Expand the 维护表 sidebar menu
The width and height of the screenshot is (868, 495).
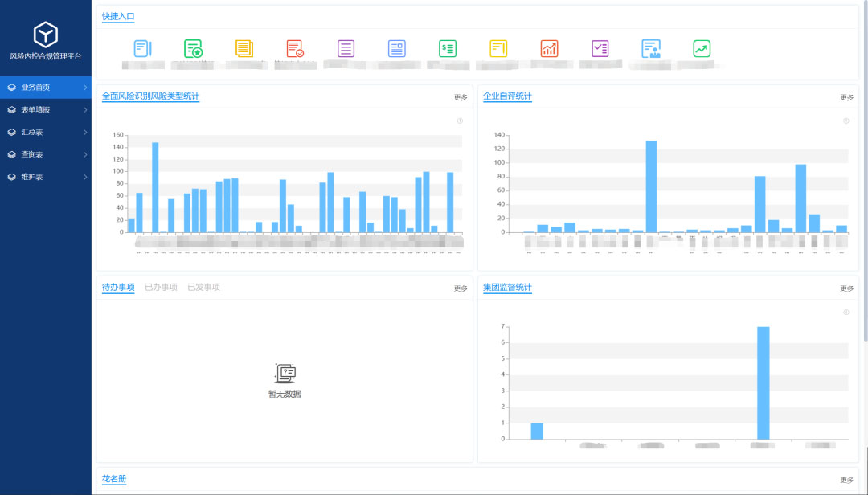point(46,177)
